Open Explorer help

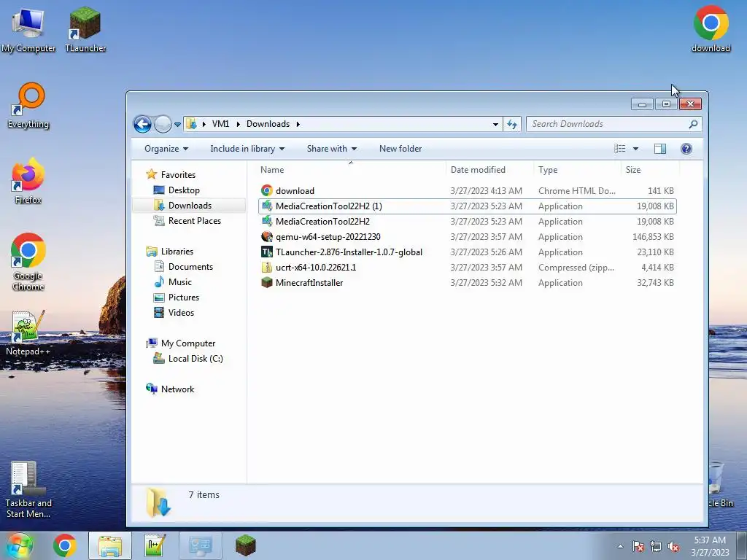[686, 149]
